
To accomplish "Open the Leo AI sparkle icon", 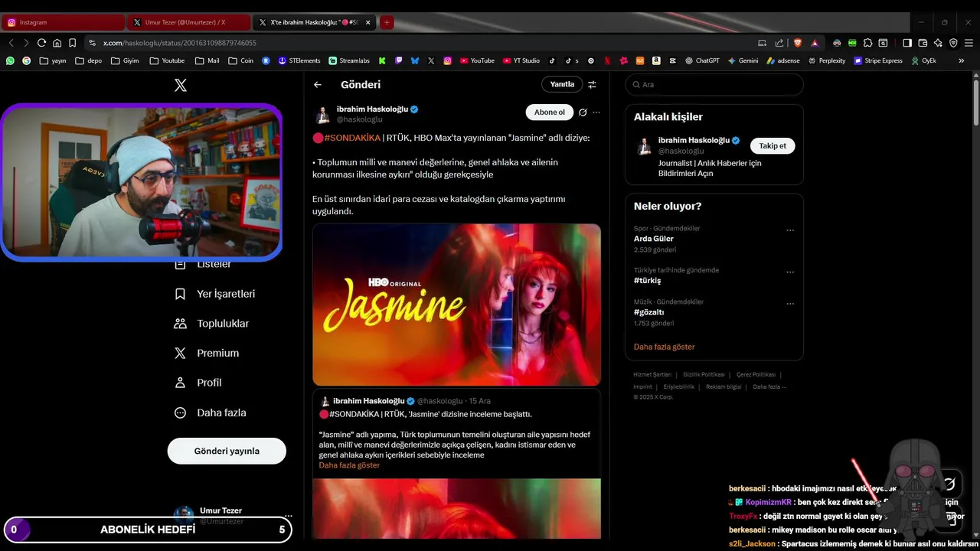I will [938, 43].
